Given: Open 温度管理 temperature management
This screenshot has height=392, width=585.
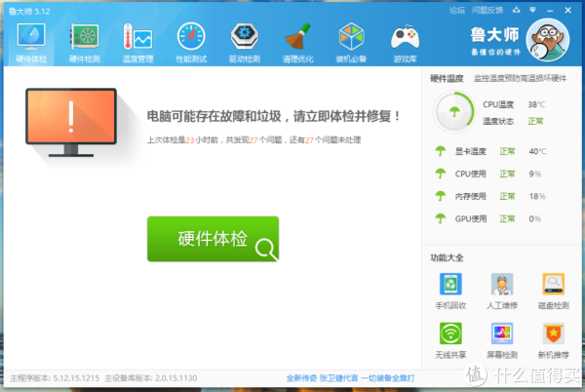Looking at the screenshot, I should [137, 42].
